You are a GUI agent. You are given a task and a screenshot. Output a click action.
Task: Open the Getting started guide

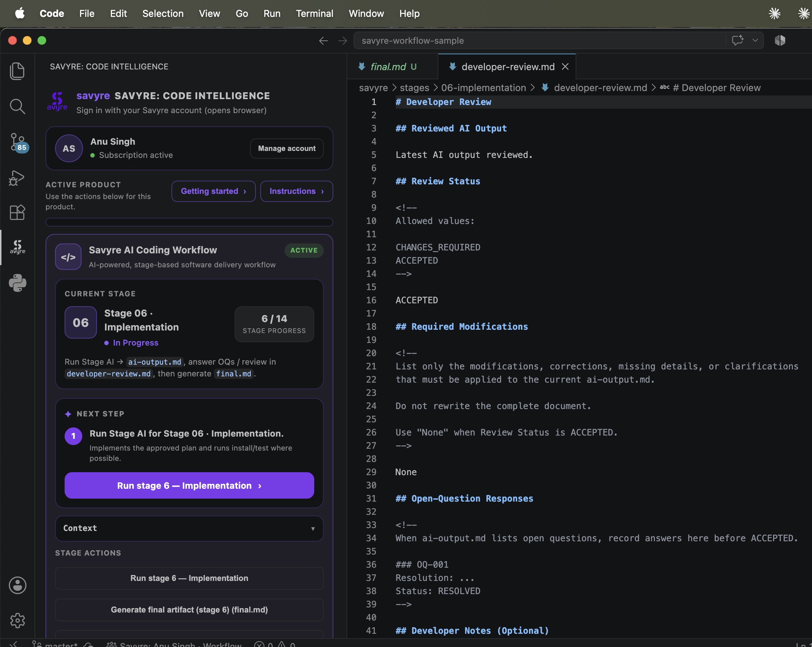click(x=214, y=191)
